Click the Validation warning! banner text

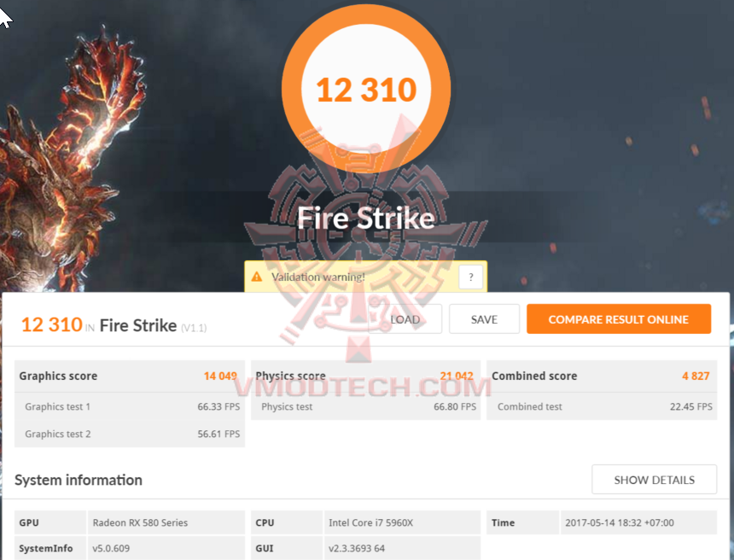(x=318, y=277)
